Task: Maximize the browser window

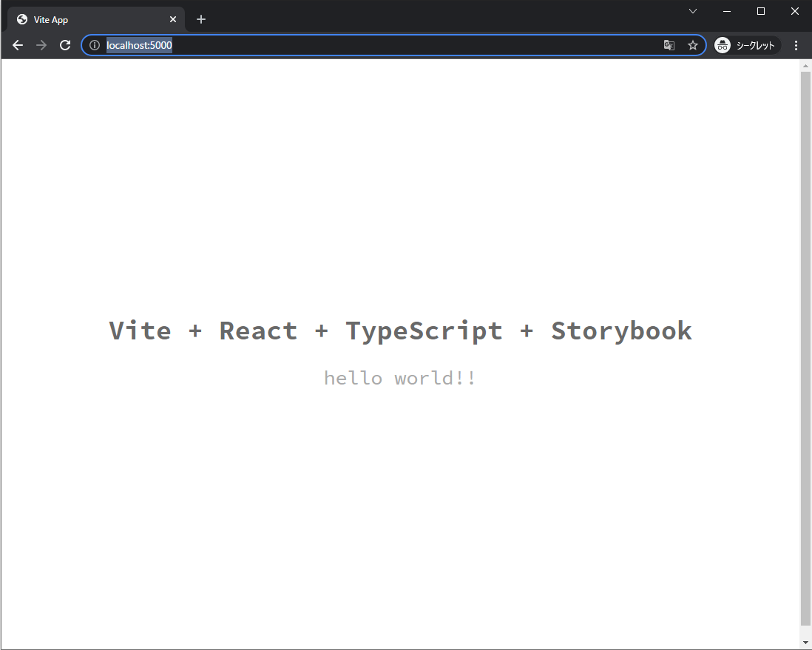Action: pos(761,11)
